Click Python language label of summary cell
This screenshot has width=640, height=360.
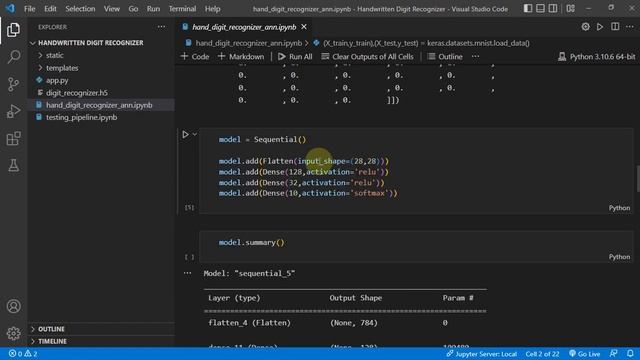point(619,257)
